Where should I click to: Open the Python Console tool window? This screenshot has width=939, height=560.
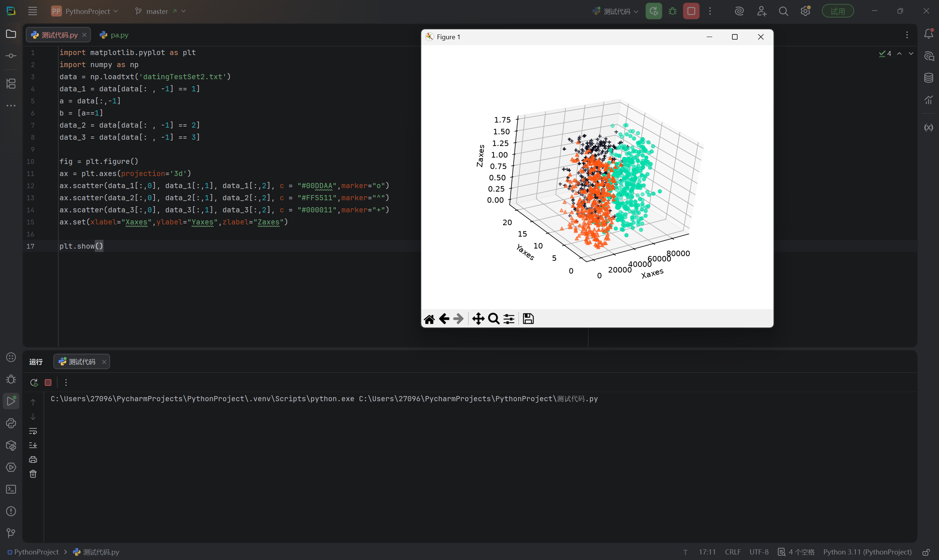coord(11,423)
